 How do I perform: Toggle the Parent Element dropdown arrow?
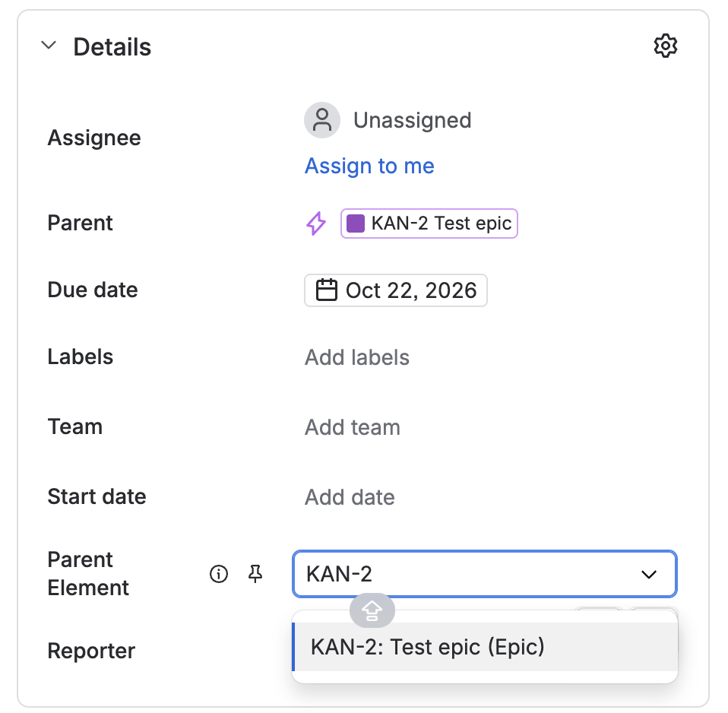point(649,574)
